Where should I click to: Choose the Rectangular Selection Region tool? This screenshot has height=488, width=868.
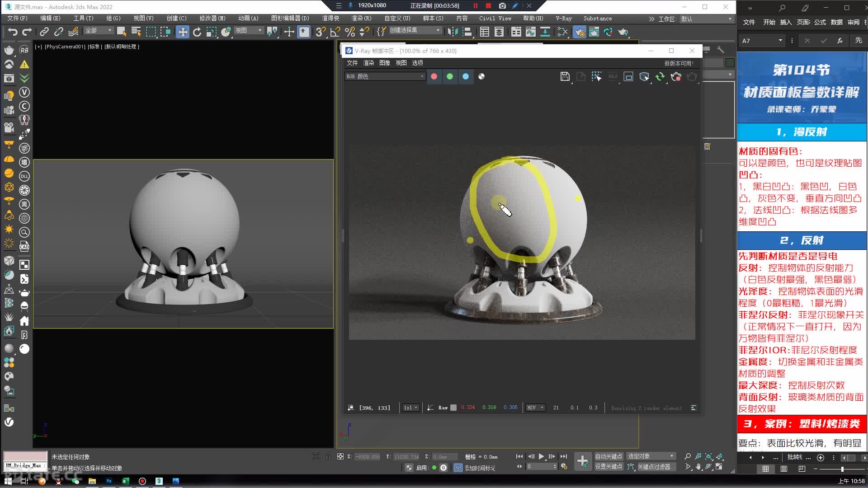point(151,32)
